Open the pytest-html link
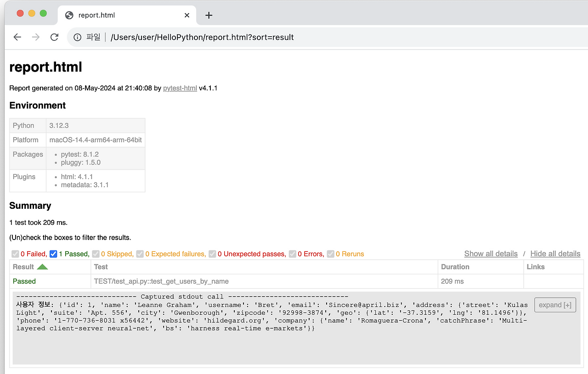Image resolution: width=588 pixels, height=374 pixels. [180, 88]
